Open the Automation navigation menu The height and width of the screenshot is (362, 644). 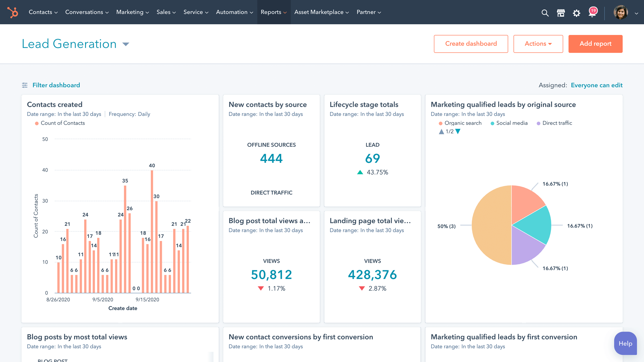coord(234,12)
